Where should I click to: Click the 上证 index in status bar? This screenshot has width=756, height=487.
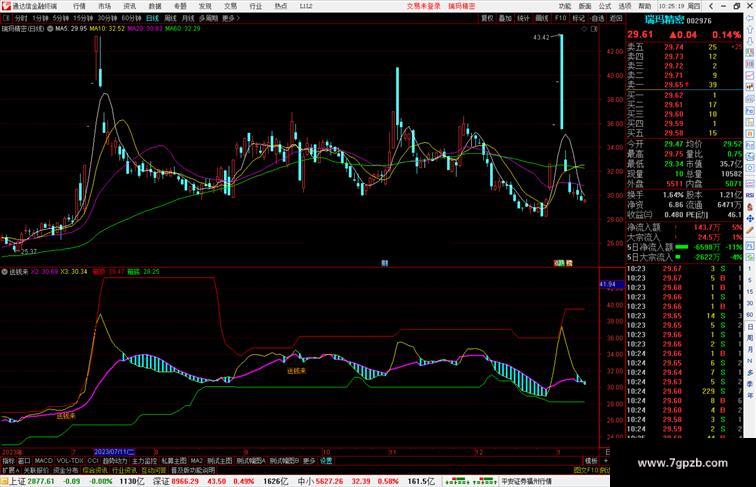click(x=17, y=481)
